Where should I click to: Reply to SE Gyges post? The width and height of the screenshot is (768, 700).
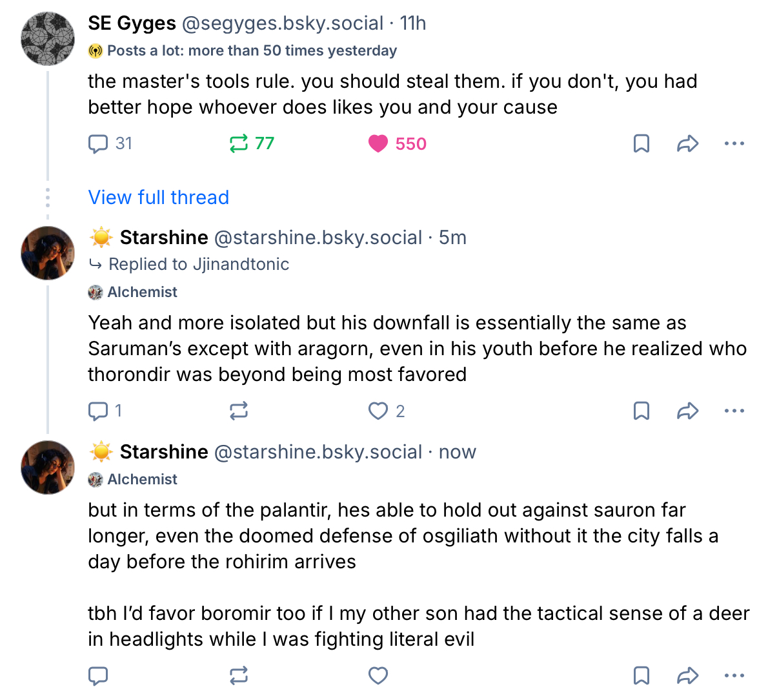pos(98,143)
